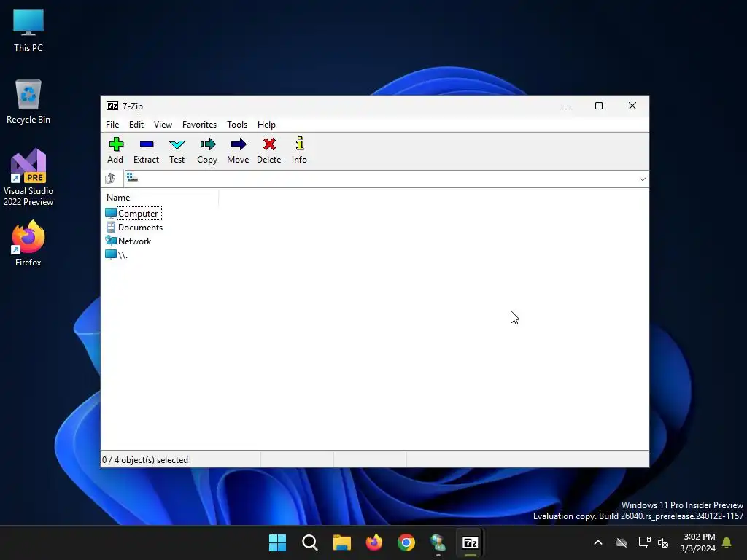The width and height of the screenshot is (747, 560).
Task: Select the Network item icon
Action: (111, 241)
